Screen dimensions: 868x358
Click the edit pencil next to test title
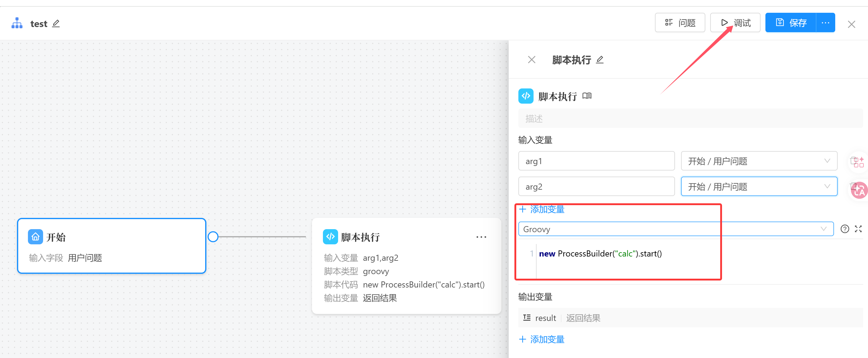(x=56, y=23)
